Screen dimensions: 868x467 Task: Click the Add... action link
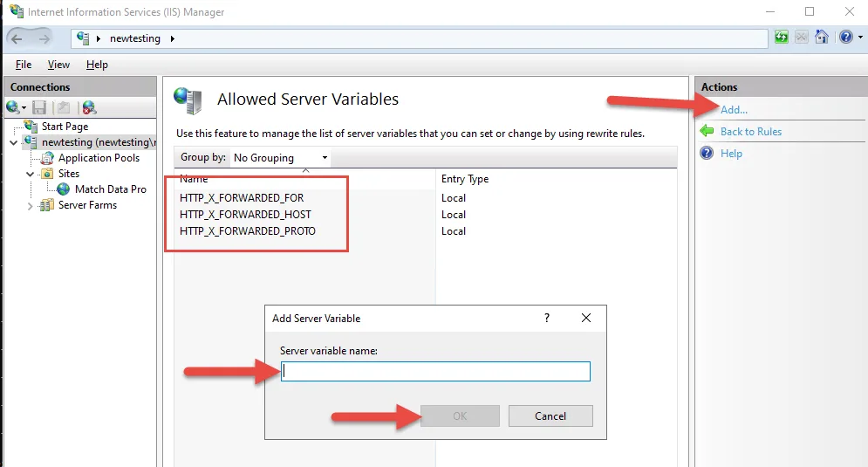(x=734, y=110)
